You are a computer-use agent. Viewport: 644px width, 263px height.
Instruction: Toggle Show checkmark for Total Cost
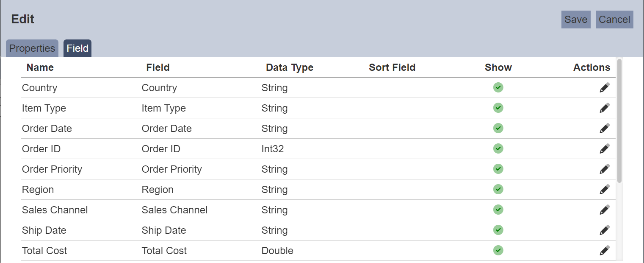click(x=498, y=250)
